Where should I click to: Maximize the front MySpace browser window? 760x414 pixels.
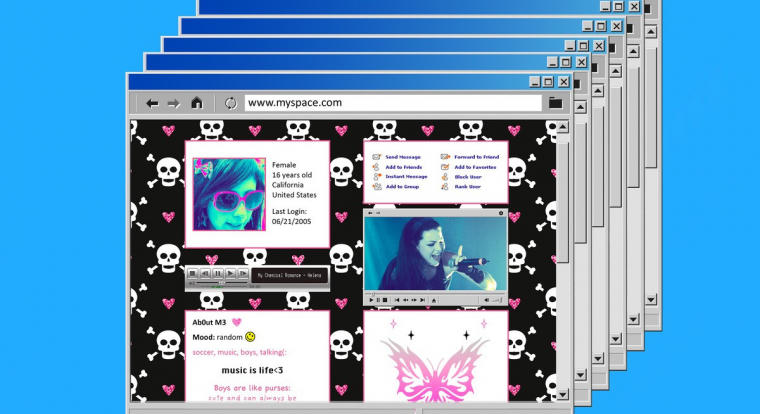coord(548,82)
